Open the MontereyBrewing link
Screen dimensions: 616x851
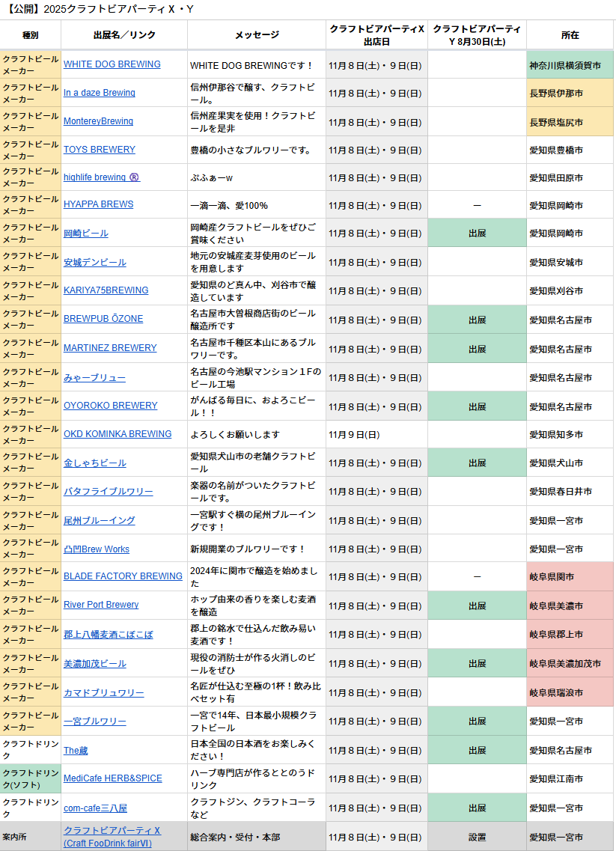[98, 121]
